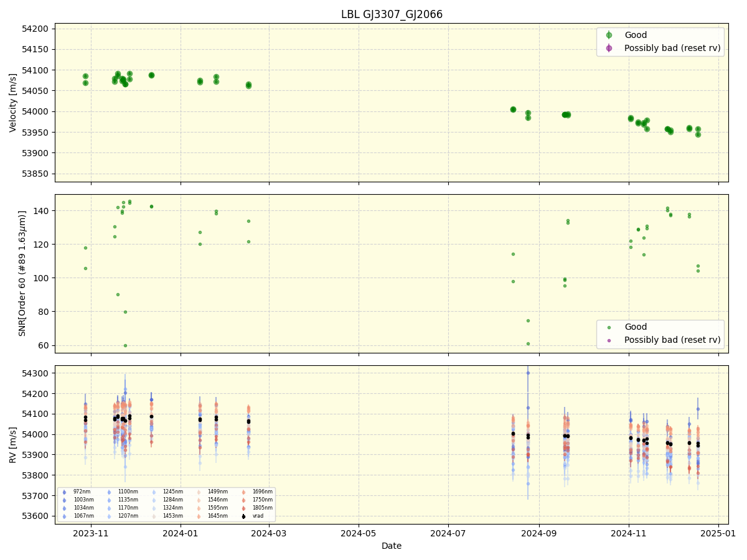
Task: Click the purple Possibly bad marker in Velocity legend
Action: pos(609,48)
